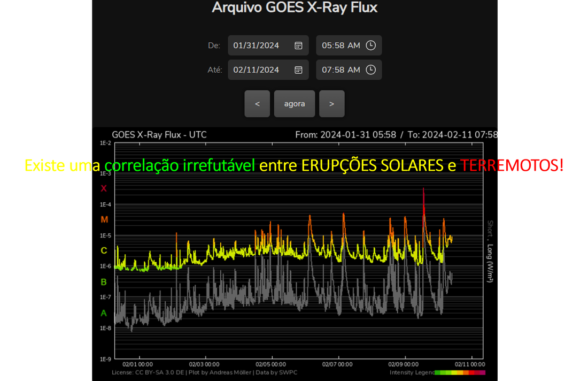Click the previous period '<' button
588x381 pixels.
(258, 104)
